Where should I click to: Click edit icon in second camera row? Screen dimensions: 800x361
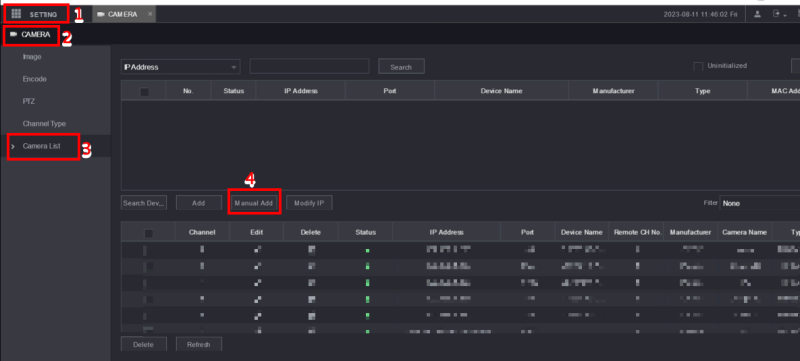tap(257, 266)
